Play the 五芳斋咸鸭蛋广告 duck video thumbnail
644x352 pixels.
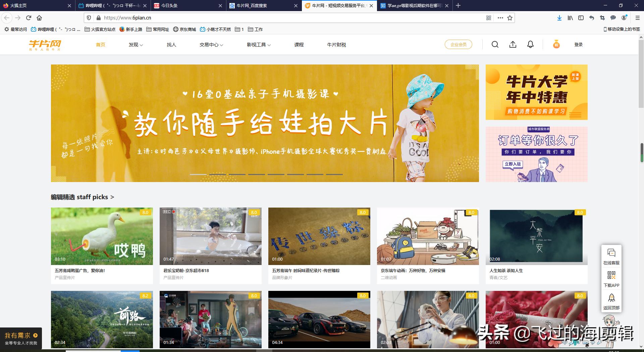pyautogui.click(x=102, y=236)
